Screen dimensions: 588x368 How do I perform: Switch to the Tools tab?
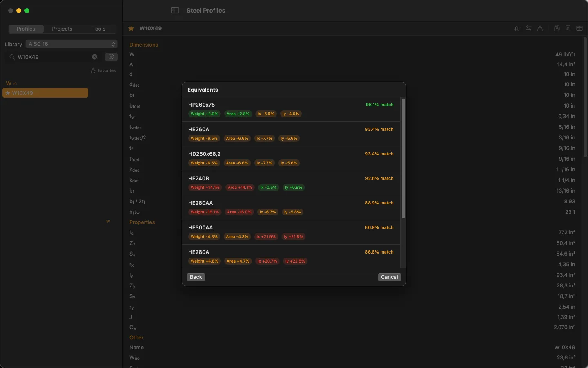(x=99, y=29)
